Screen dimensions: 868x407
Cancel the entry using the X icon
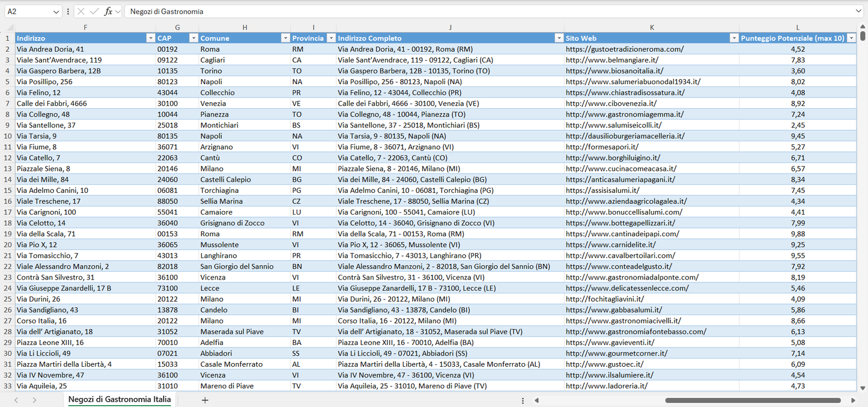tap(80, 11)
